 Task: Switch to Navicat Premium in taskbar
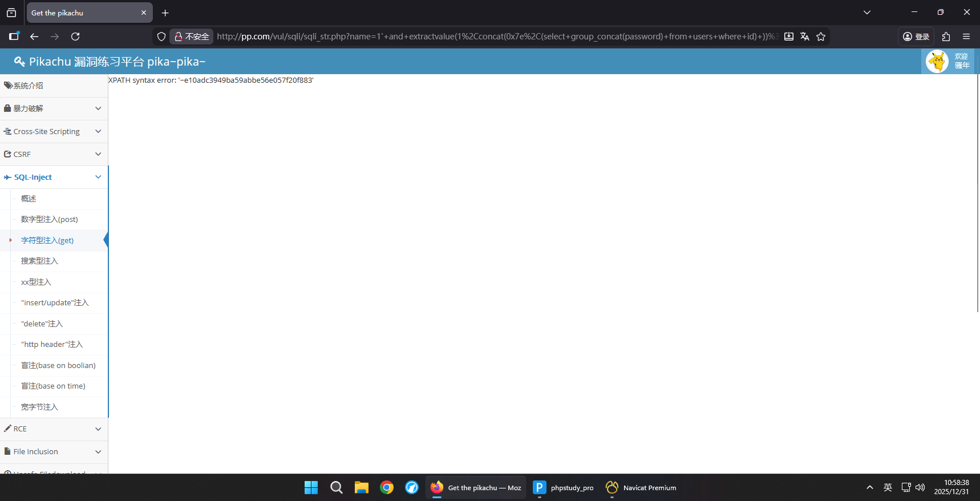tap(641, 487)
